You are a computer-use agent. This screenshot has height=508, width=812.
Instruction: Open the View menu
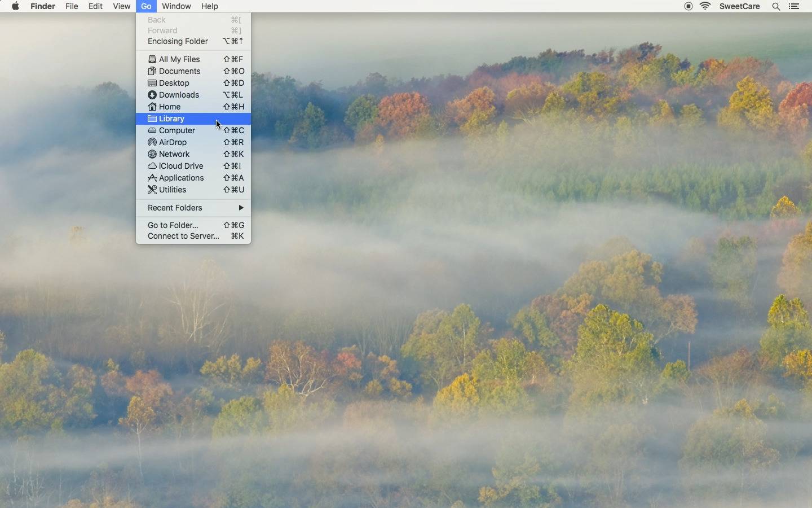point(121,6)
